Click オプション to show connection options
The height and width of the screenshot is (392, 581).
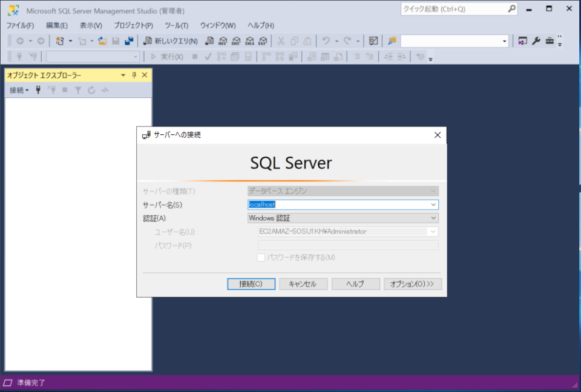coord(412,284)
